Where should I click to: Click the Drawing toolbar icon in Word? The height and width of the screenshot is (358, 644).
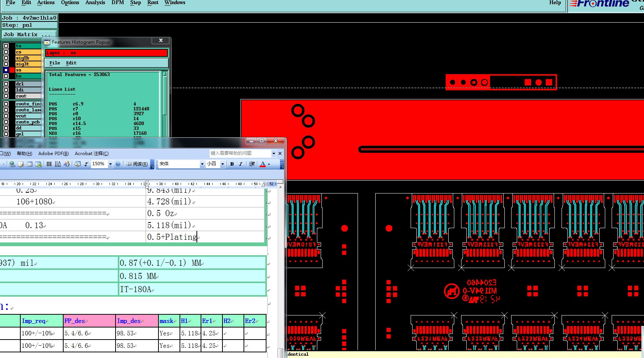(67, 164)
